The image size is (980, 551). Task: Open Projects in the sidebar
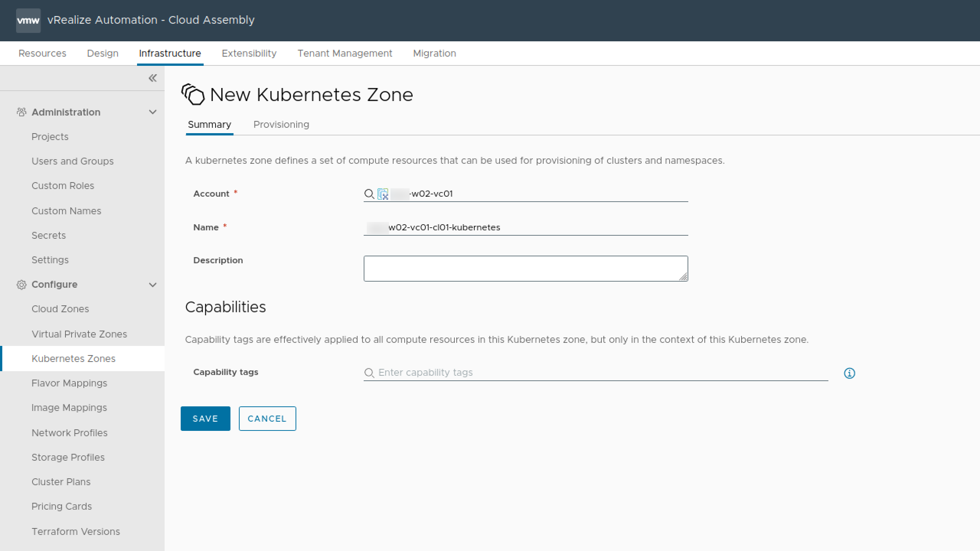click(50, 137)
